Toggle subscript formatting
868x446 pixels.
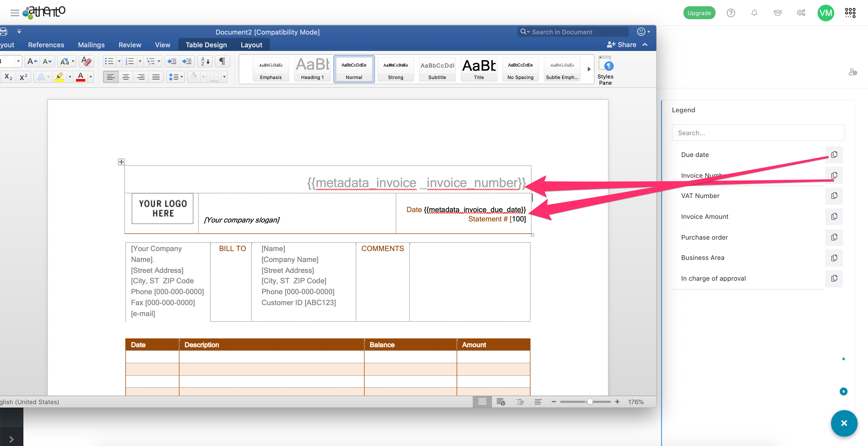pos(8,77)
